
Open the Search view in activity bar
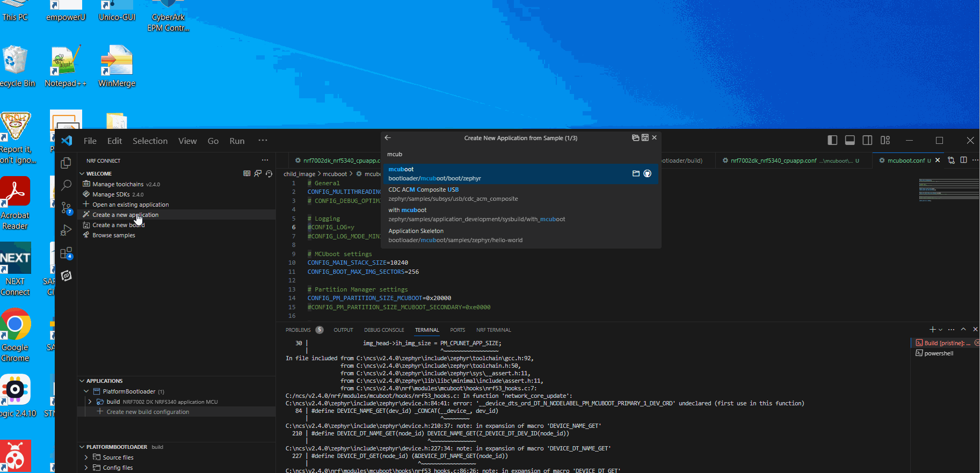[x=66, y=185]
